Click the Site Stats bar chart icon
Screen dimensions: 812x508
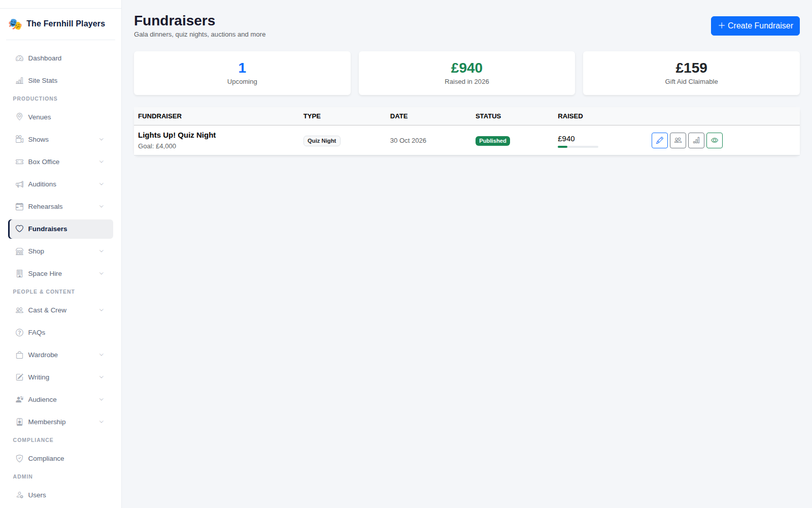pos(19,81)
